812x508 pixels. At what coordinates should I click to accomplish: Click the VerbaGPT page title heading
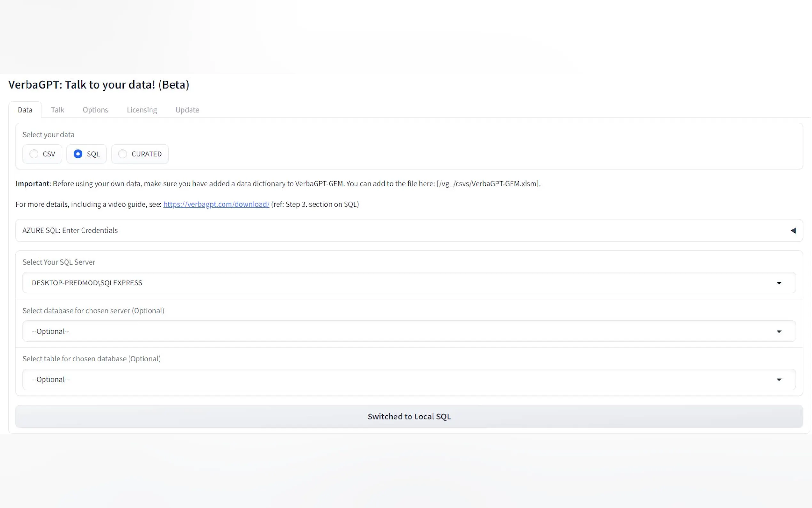tap(99, 85)
